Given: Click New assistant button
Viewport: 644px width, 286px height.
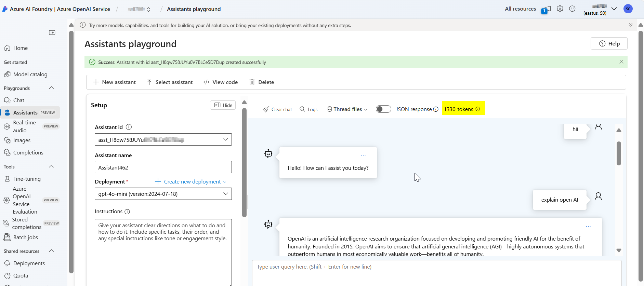Looking at the screenshot, I should (x=114, y=82).
